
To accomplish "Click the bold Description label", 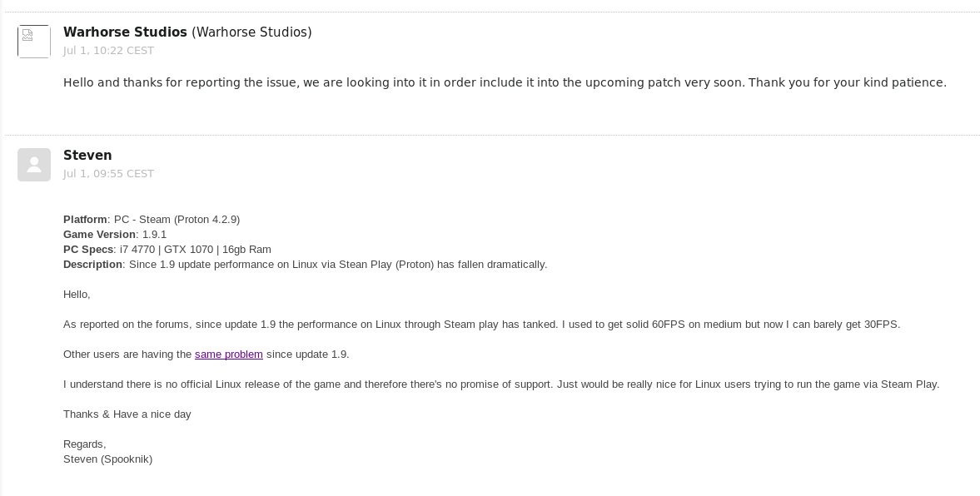I will [x=92, y=265].
